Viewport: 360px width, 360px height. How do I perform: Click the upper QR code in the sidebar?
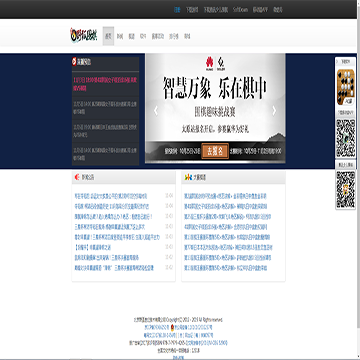coord(345,138)
